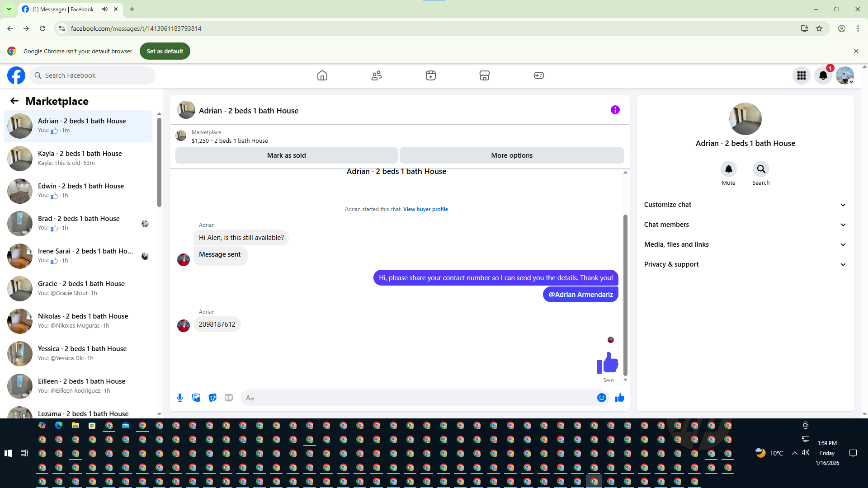868x488 pixels.
Task: Open the emoji picker smiley icon
Action: 601,398
